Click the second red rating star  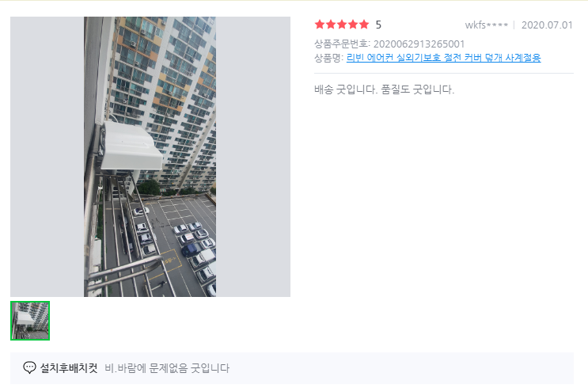click(331, 25)
